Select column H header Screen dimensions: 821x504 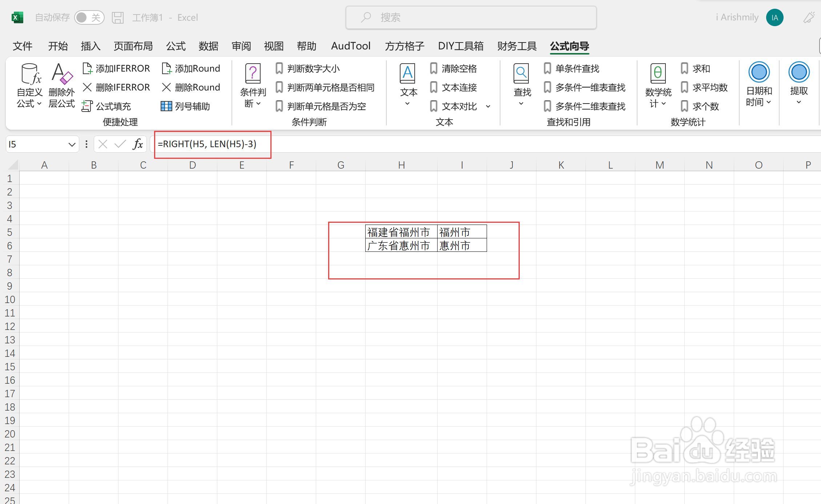pos(401,165)
